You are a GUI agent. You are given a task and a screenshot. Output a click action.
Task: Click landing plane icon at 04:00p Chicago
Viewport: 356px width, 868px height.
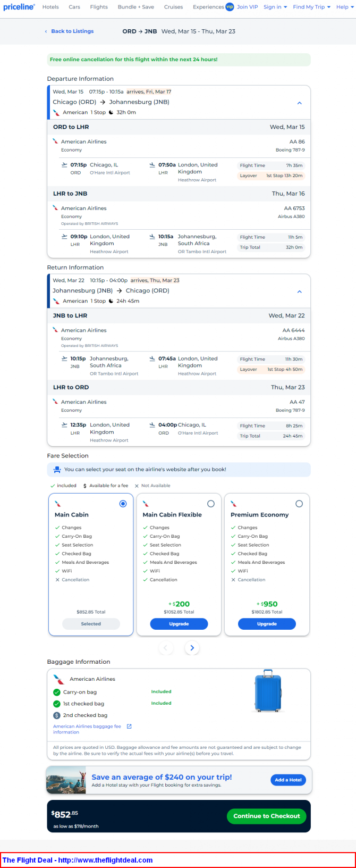152,425
